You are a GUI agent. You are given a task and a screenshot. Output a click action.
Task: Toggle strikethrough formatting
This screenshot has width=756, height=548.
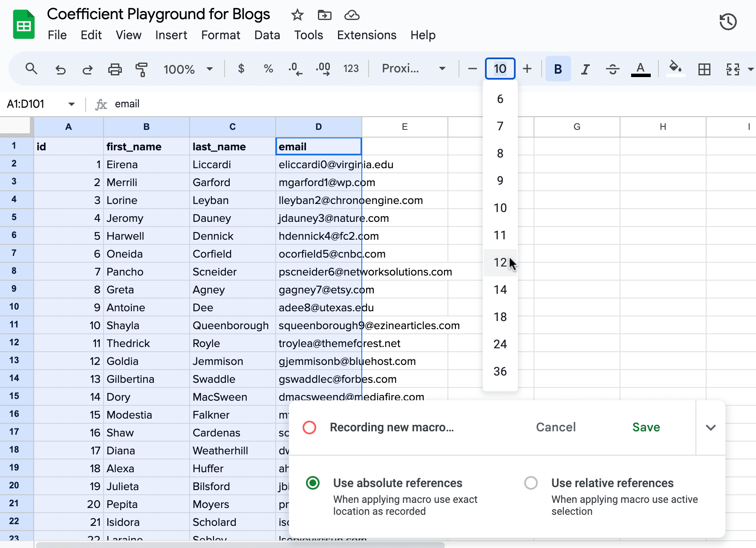613,69
